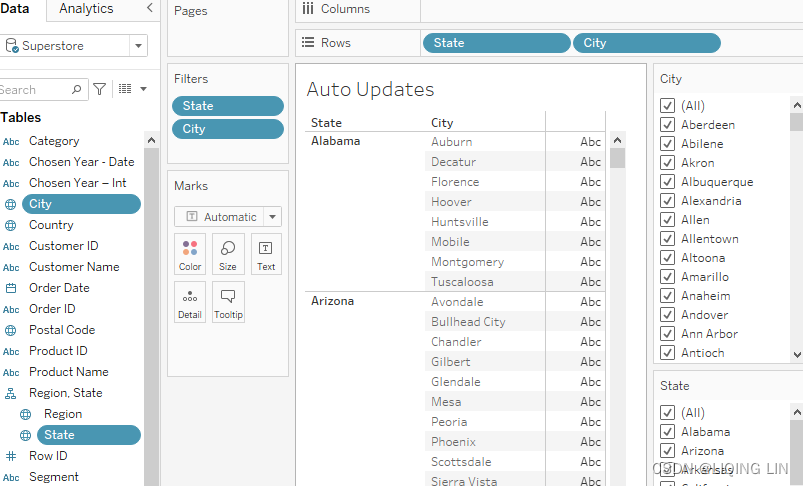Click the globe icon next to Region
Image resolution: width=803 pixels, height=486 pixels.
(x=26, y=414)
